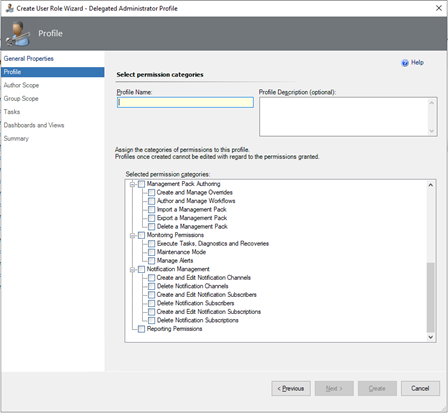Viewport: 448px width, 414px height.
Task: Click up arrow in permission list scrollbar
Action: coord(431,185)
